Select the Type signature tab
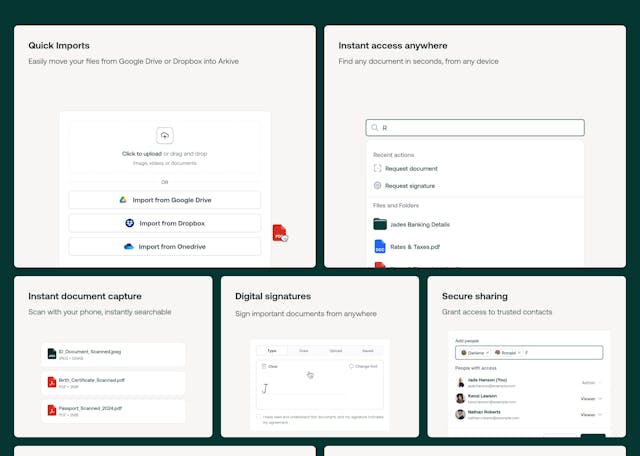This screenshot has height=456, width=640. tap(272, 351)
